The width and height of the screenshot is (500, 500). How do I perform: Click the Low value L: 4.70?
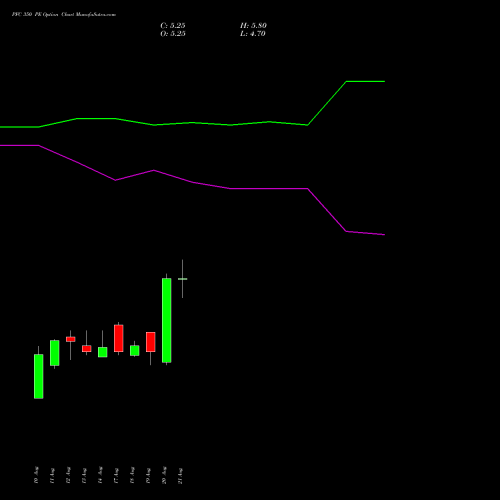tap(253, 34)
